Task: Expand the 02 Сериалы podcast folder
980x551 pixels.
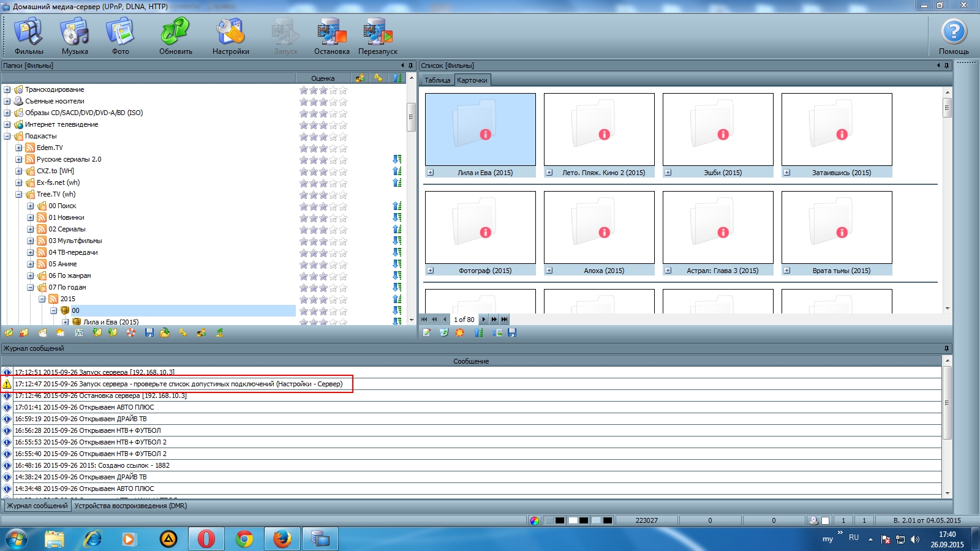Action: 31,230
